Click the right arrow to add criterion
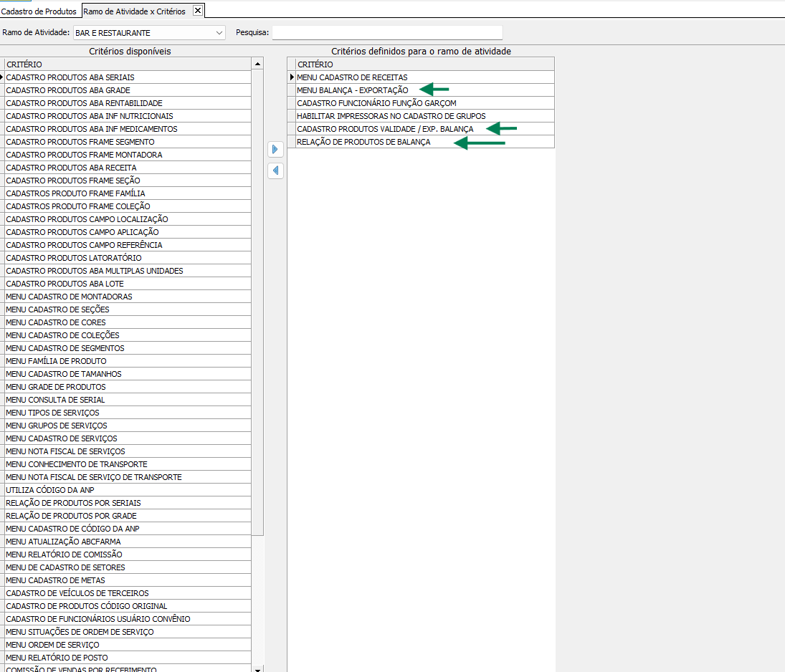The image size is (785, 672). (275, 149)
